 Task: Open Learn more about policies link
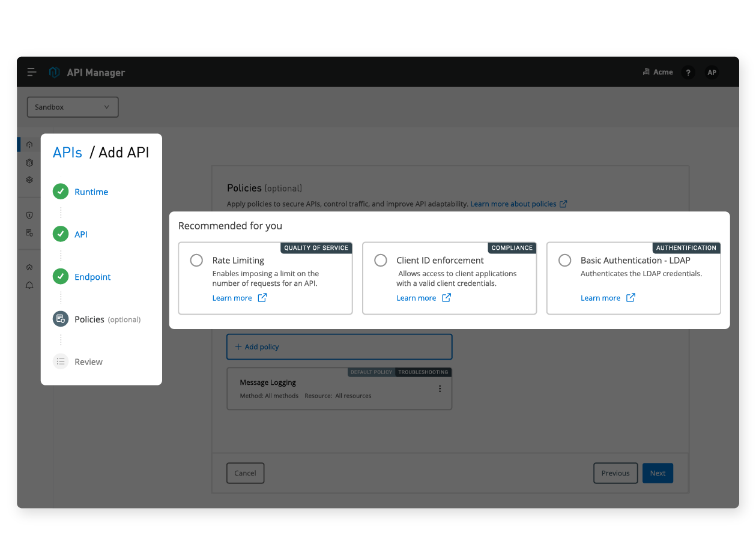coord(513,204)
